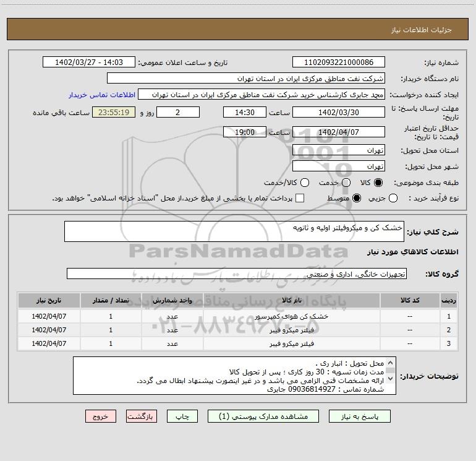Click the buyer organization name field
Viewport: 476px width, 461px height.
246,79
